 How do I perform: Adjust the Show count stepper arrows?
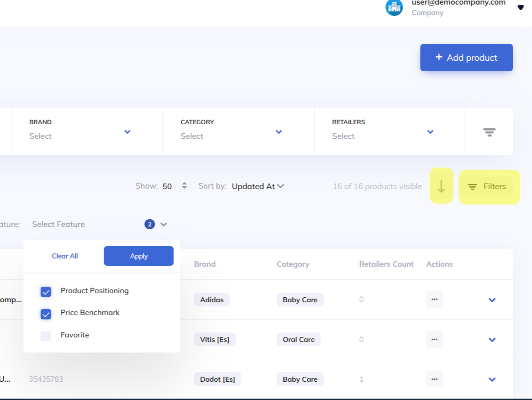[x=184, y=186]
